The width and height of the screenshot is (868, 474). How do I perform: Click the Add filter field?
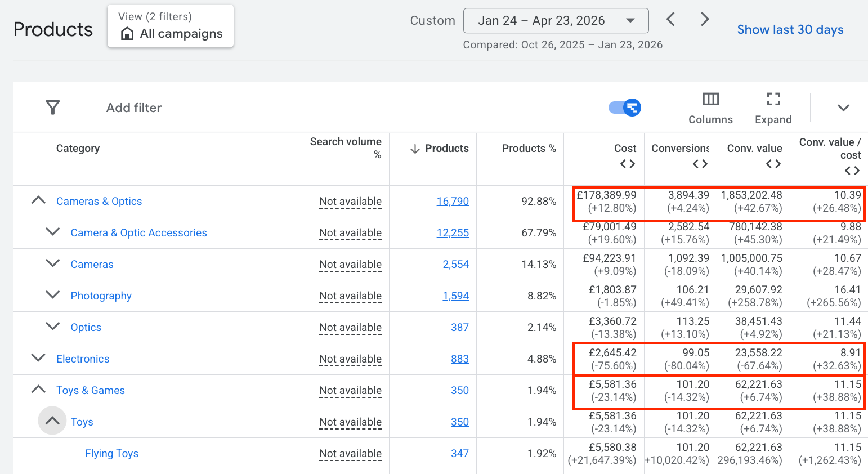point(134,108)
